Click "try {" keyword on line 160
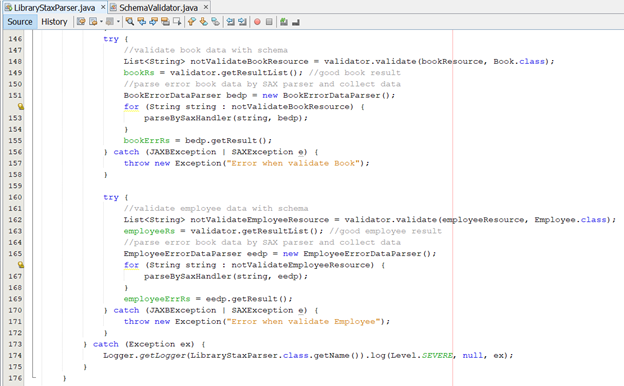Viewport: 624px width, 386px height. pyautogui.click(x=115, y=197)
